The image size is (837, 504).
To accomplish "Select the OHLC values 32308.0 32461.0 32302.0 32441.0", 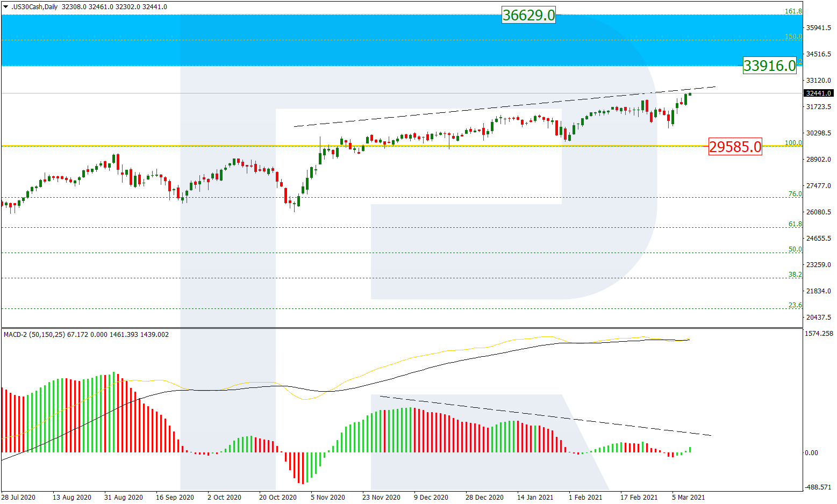I will tap(115, 7).
